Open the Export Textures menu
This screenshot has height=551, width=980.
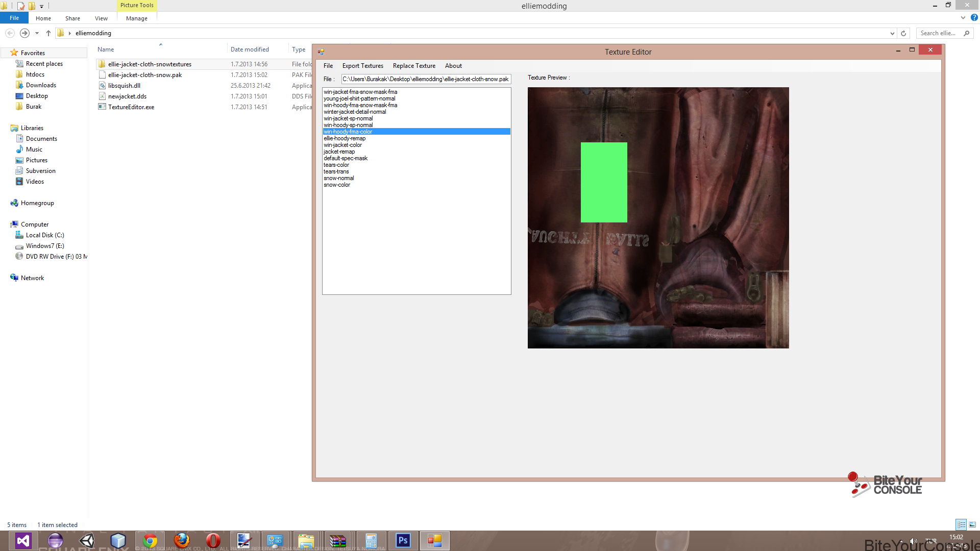coord(363,66)
